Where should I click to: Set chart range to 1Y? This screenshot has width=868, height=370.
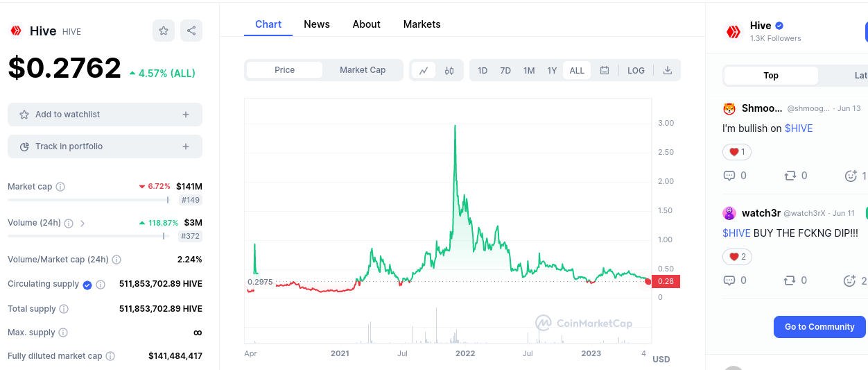(x=552, y=70)
